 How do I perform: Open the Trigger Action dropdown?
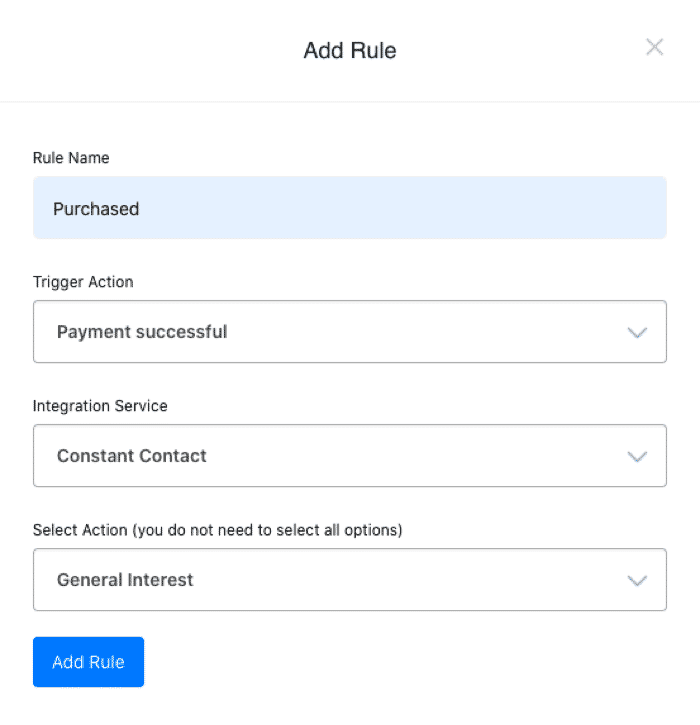click(350, 332)
